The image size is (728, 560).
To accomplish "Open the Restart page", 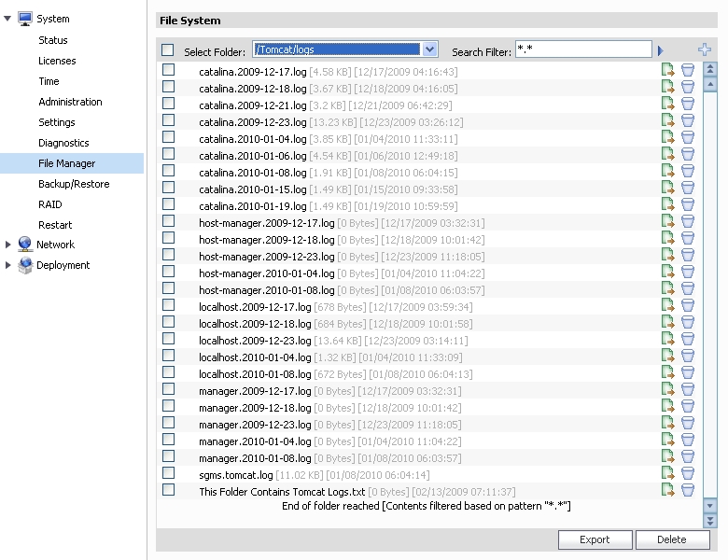I will 55,225.
